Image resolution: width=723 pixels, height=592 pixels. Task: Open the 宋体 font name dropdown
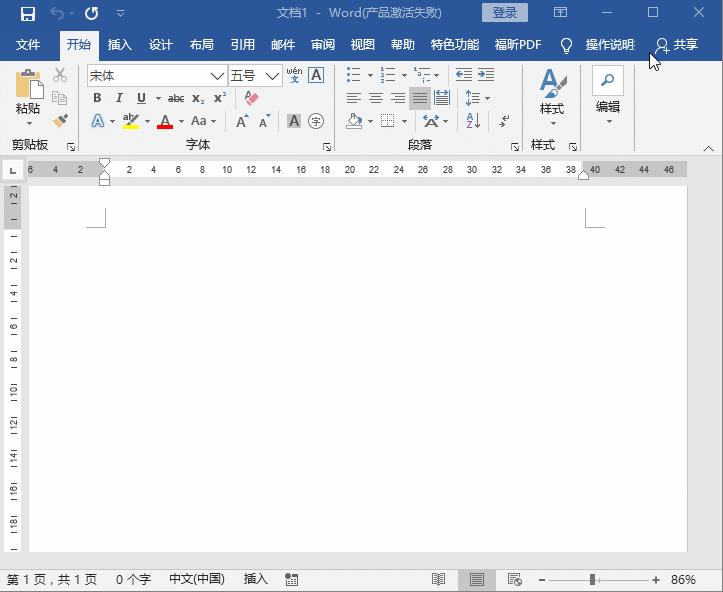[218, 76]
